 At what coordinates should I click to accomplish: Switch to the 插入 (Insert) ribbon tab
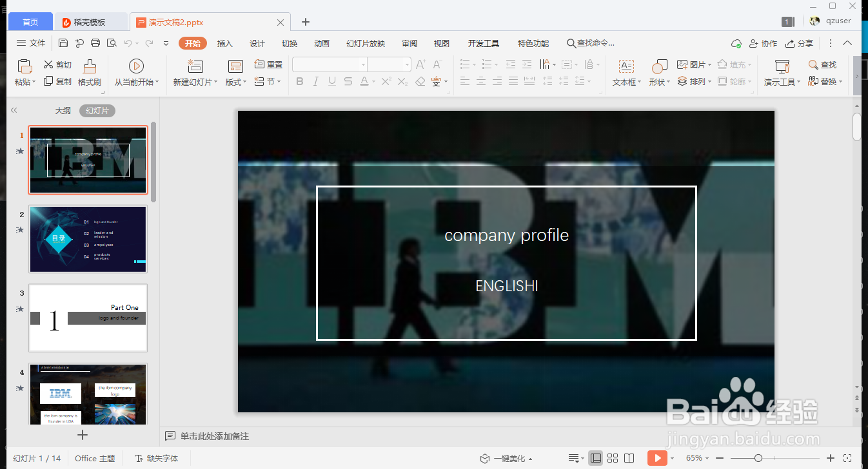(225, 43)
